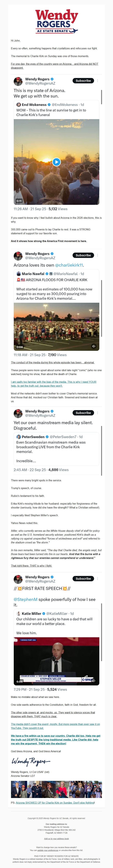Click Mario Nawfal's profile avatar

19,274
